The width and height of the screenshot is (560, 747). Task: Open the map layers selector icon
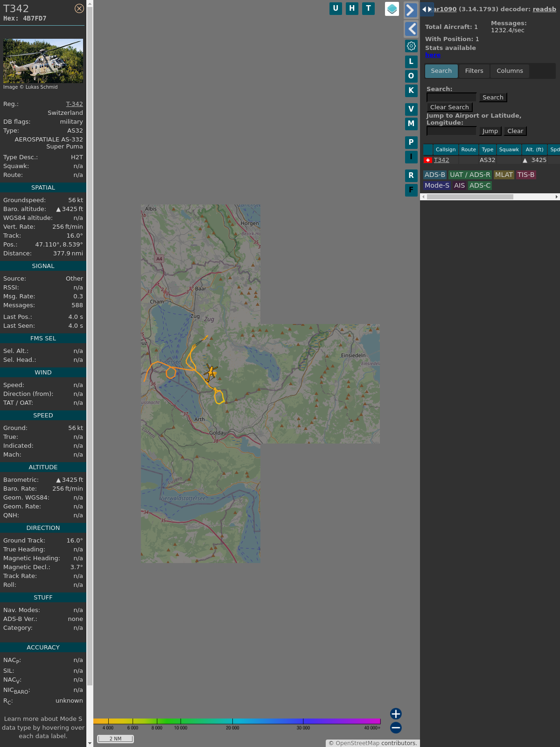(392, 9)
